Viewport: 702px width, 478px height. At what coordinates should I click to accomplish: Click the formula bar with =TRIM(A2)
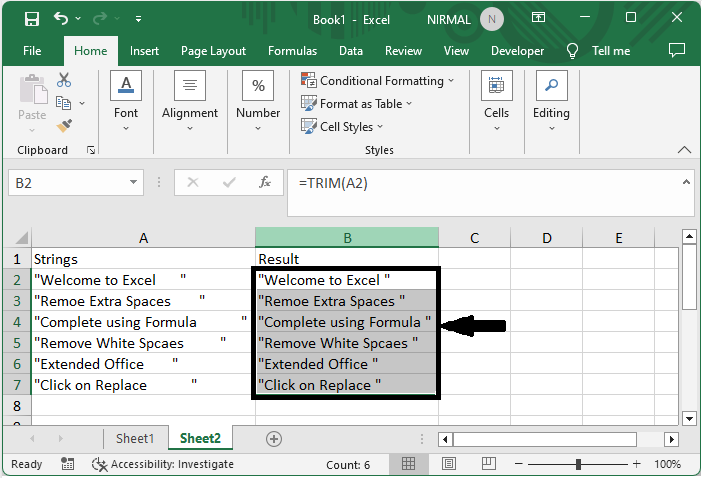482,192
